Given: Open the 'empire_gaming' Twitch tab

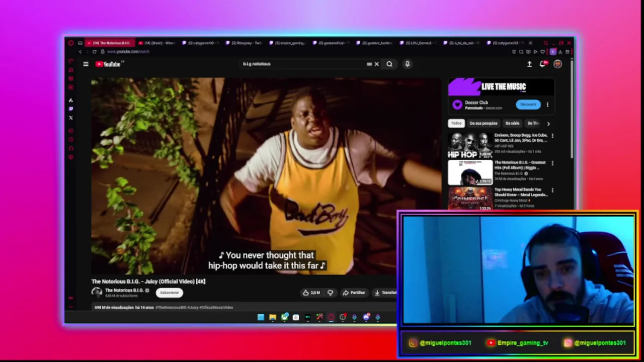Looking at the screenshot, I should (288, 43).
